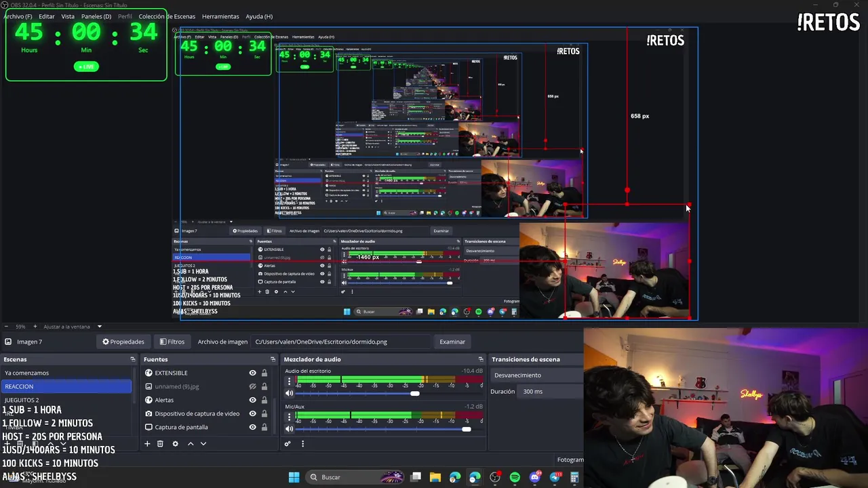868x488 pixels.
Task: Click Propiedades button
Action: (123, 342)
